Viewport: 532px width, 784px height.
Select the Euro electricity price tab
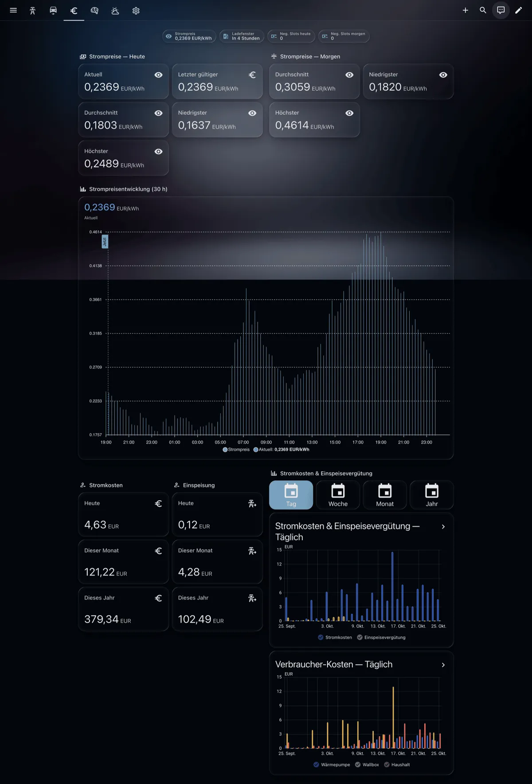(74, 11)
